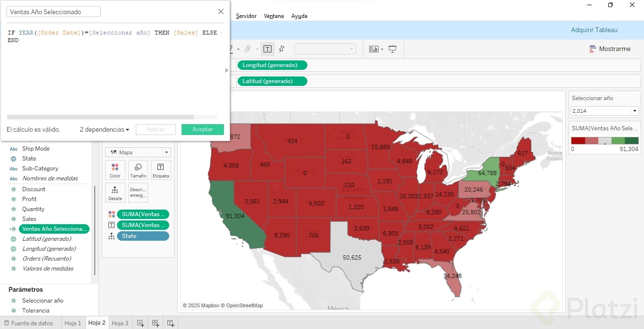Open the empty toolbar combo box
The image size is (644, 329).
[x=325, y=49]
